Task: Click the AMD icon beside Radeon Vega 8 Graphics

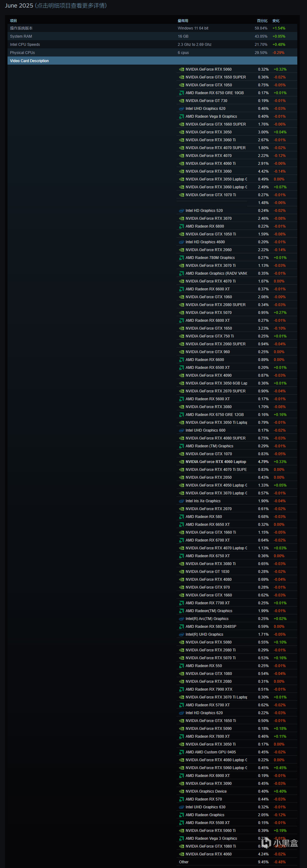Action: 182,116
